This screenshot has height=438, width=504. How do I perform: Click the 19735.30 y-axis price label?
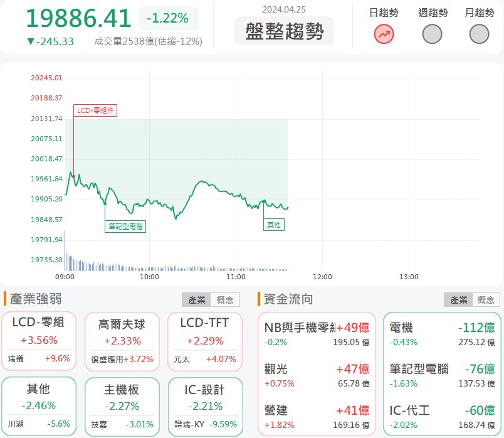coord(46,260)
